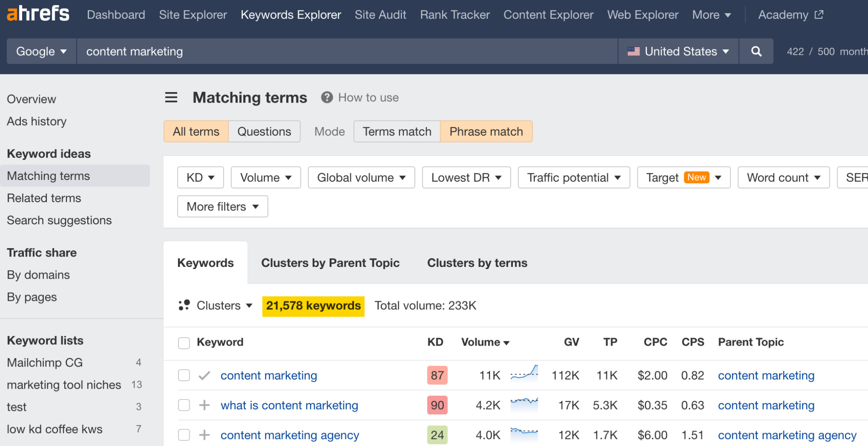This screenshot has height=446, width=868.
Task: Open Keywords Explorer in the top navigation
Action: [290, 14]
